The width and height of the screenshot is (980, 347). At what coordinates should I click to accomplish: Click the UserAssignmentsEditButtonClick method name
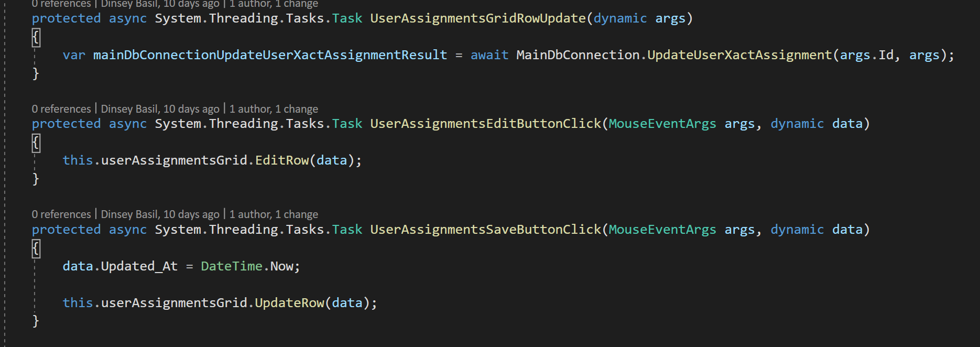(486, 124)
